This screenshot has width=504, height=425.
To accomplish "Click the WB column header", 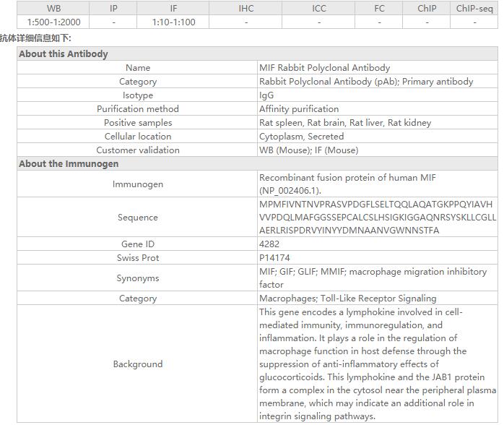I will (54, 9).
